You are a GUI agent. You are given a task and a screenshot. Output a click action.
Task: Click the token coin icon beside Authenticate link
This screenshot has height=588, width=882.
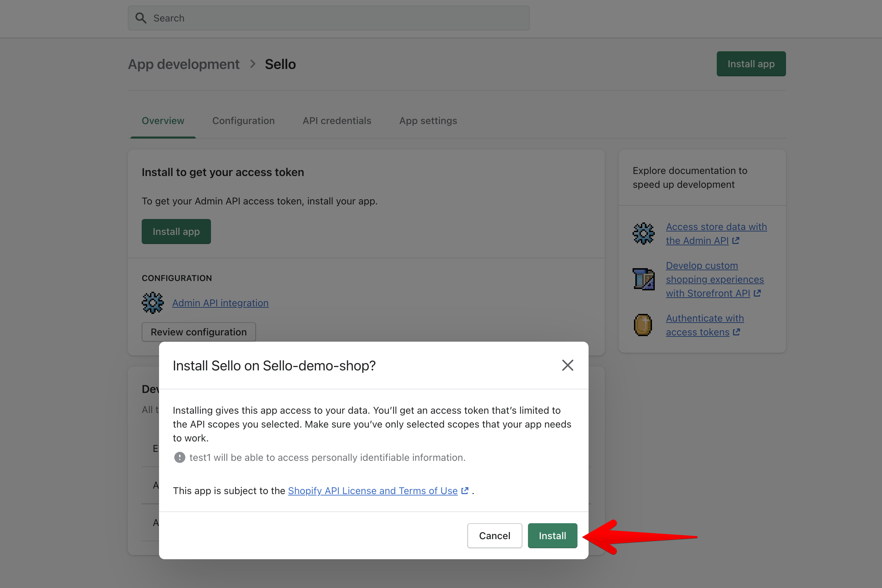coord(643,325)
